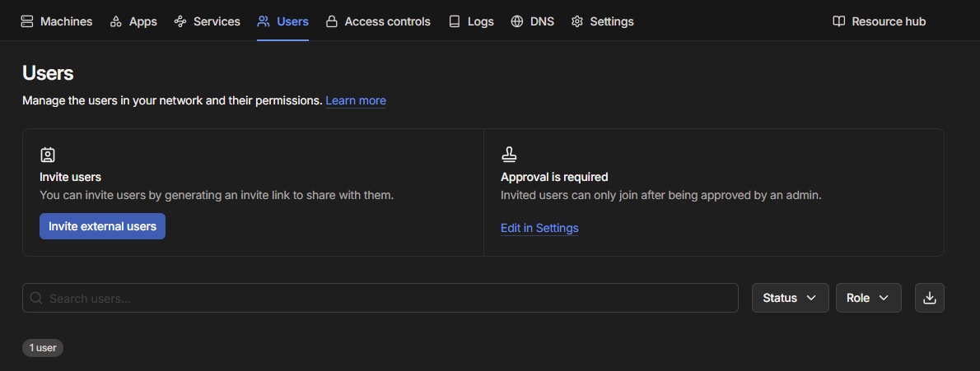Click the globe icon for DNS
This screenshot has width=980, height=371.
click(517, 21)
